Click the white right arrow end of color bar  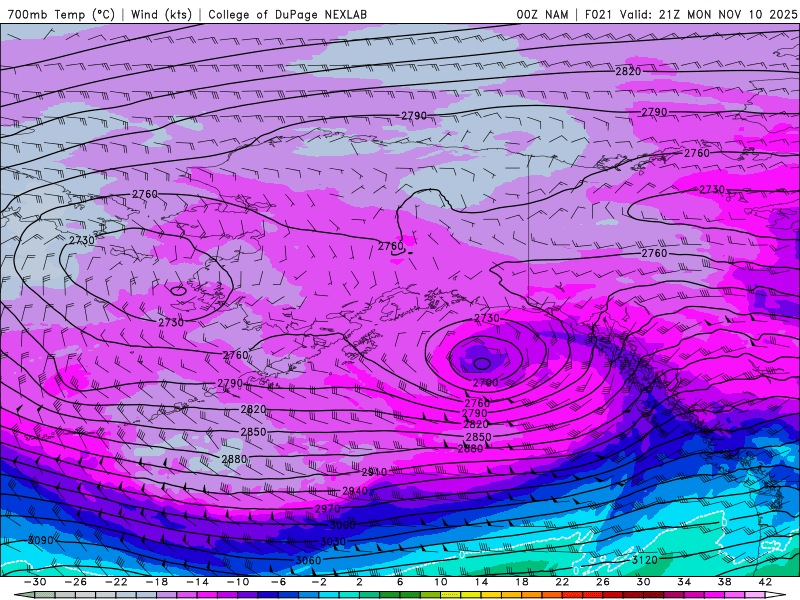pyautogui.click(x=776, y=595)
